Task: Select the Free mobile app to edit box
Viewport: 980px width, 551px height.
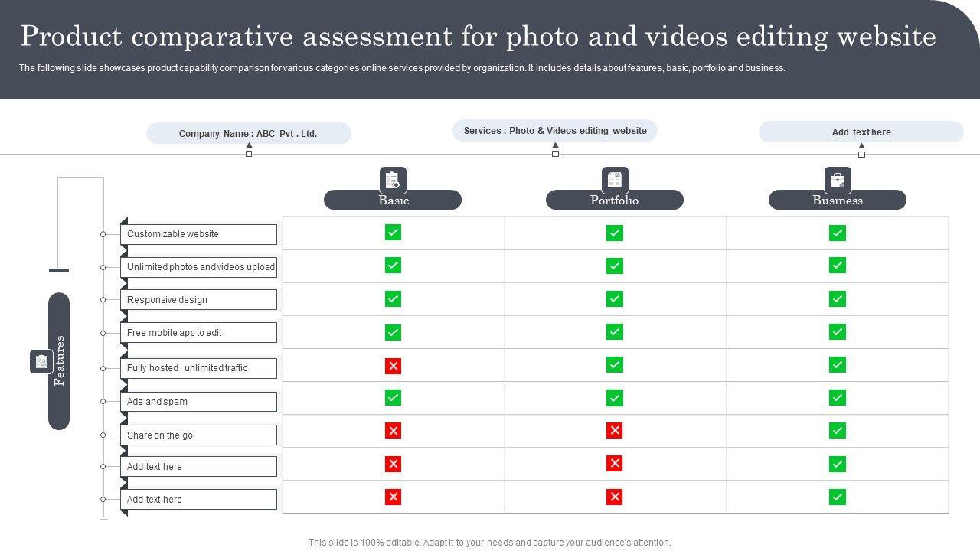Action: point(199,333)
